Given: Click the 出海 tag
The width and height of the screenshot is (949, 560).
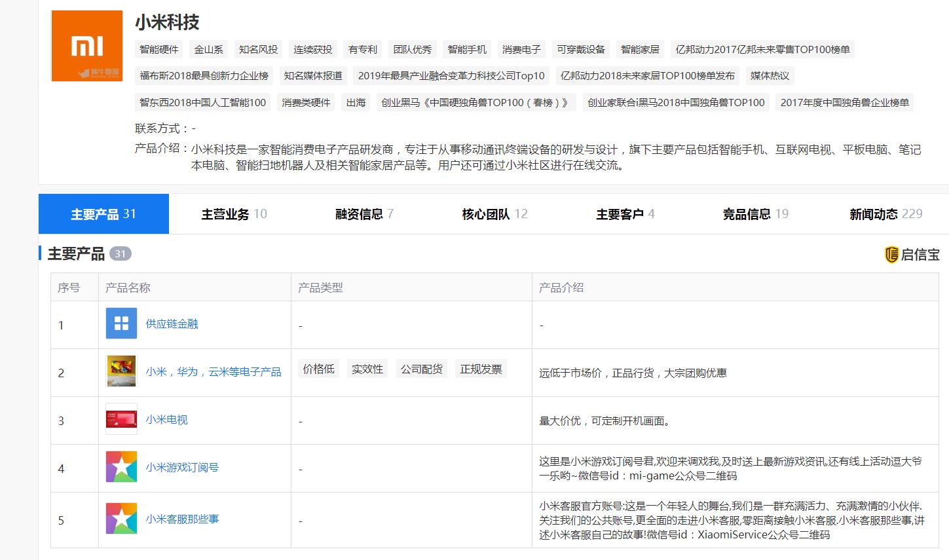Looking at the screenshot, I should pyautogui.click(x=355, y=102).
